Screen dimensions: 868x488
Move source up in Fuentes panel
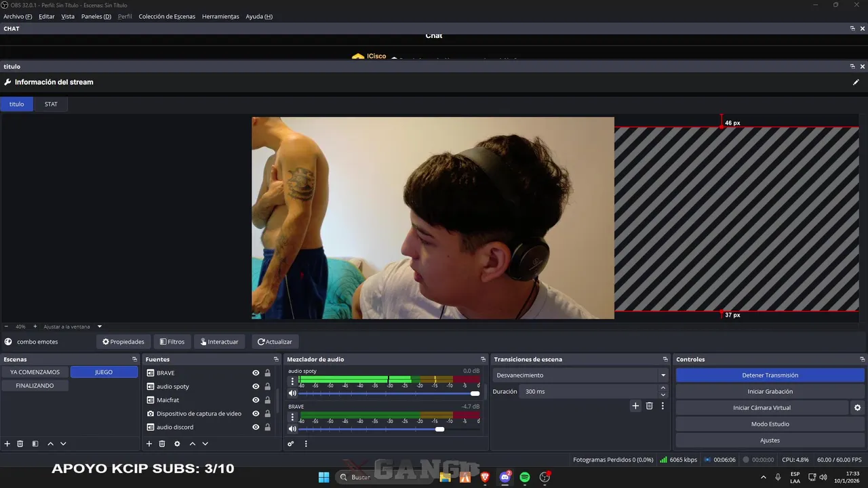(192, 444)
